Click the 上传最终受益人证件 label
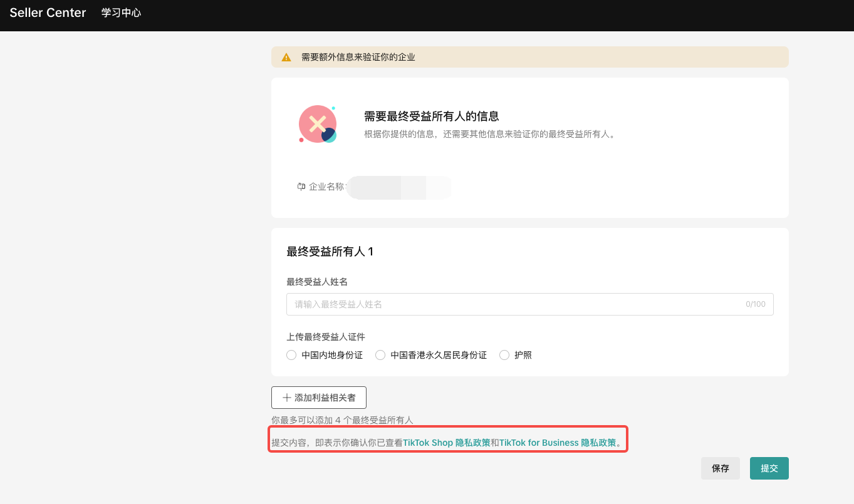Viewport: 854px width, 504px height. pos(325,337)
